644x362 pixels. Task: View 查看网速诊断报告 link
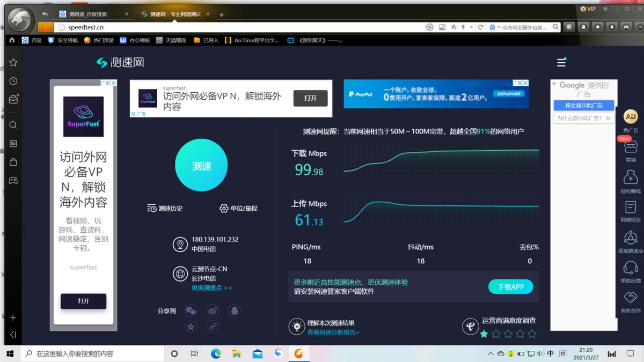pyautogui.click(x=333, y=333)
